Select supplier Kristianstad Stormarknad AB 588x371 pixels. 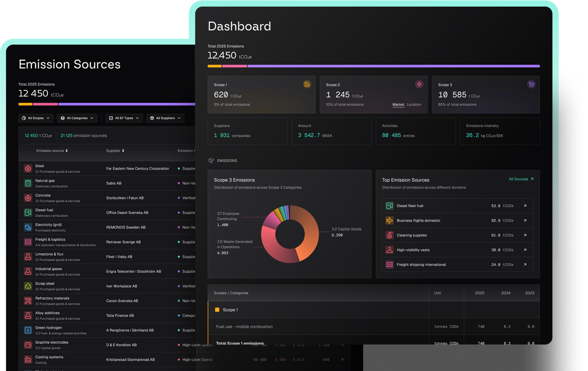click(131, 359)
